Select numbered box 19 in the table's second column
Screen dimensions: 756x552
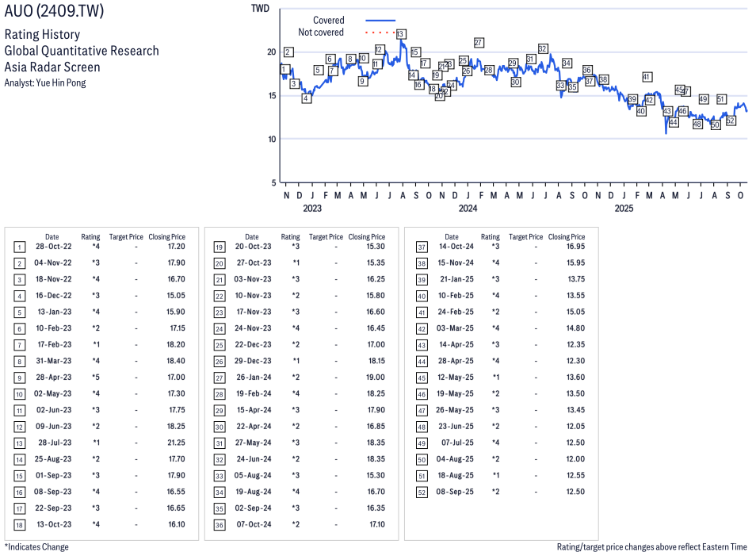219,247
